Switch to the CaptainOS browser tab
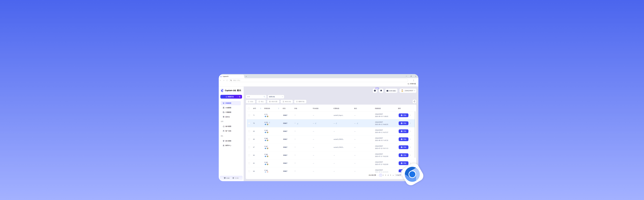644x200 pixels. [x=232, y=77]
